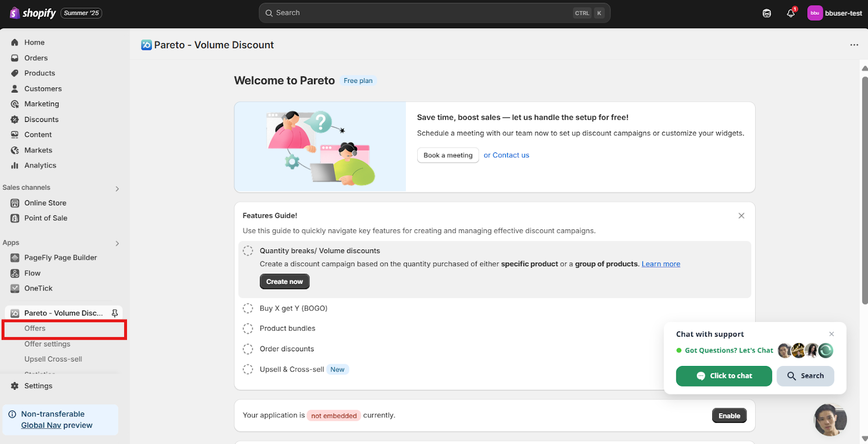Image resolution: width=868 pixels, height=444 pixels.
Task: Open the Markets globe icon
Action: coord(15,150)
